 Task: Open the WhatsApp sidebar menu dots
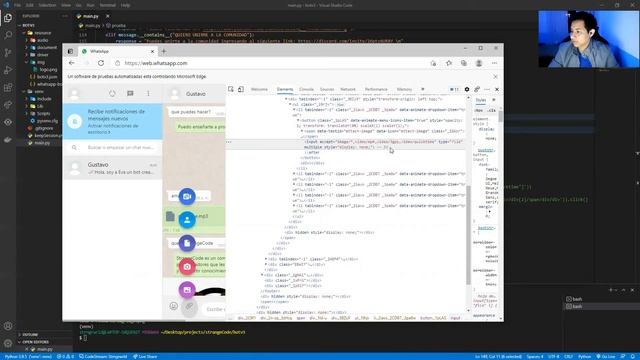[148, 93]
